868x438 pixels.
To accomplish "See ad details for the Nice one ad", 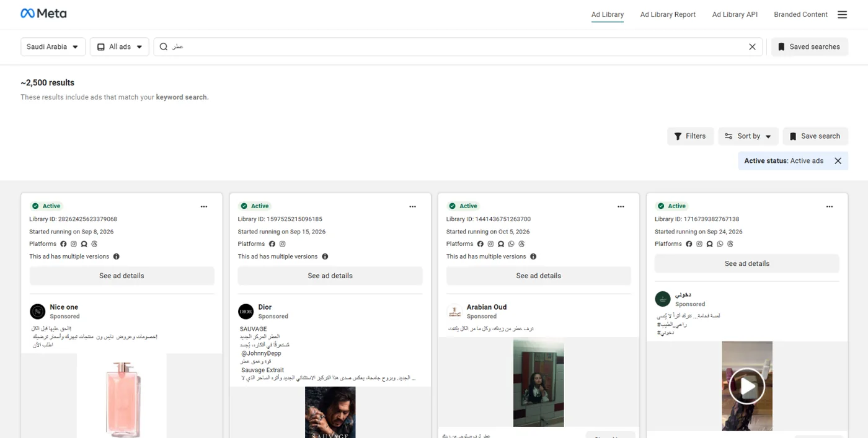I will 122,276.
